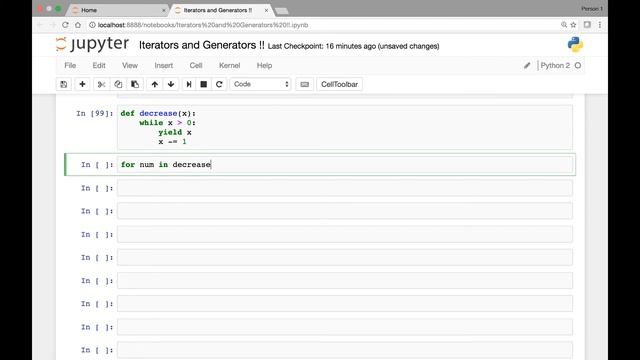
Task: Open the Help menu
Action: [x=264, y=65]
